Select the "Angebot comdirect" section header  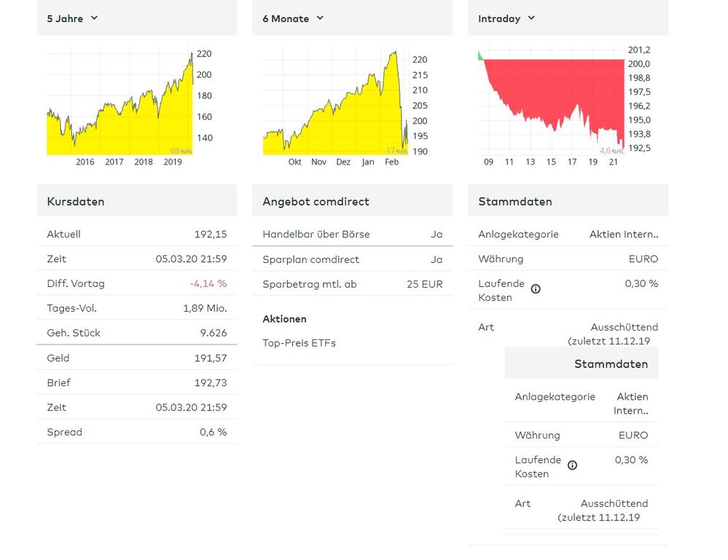[316, 202]
